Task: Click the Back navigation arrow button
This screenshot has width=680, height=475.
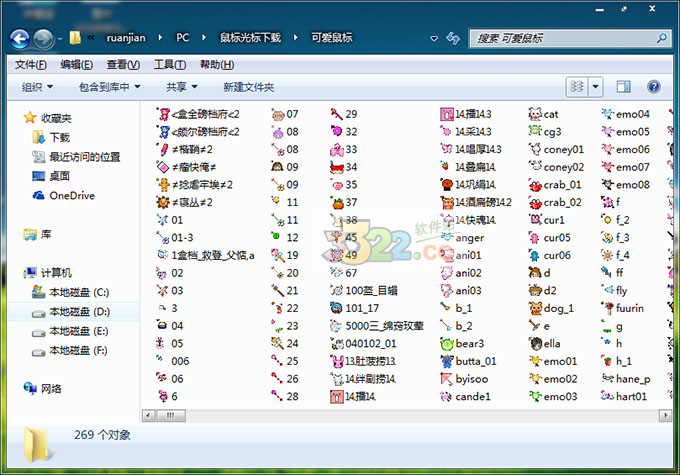Action: (21, 38)
